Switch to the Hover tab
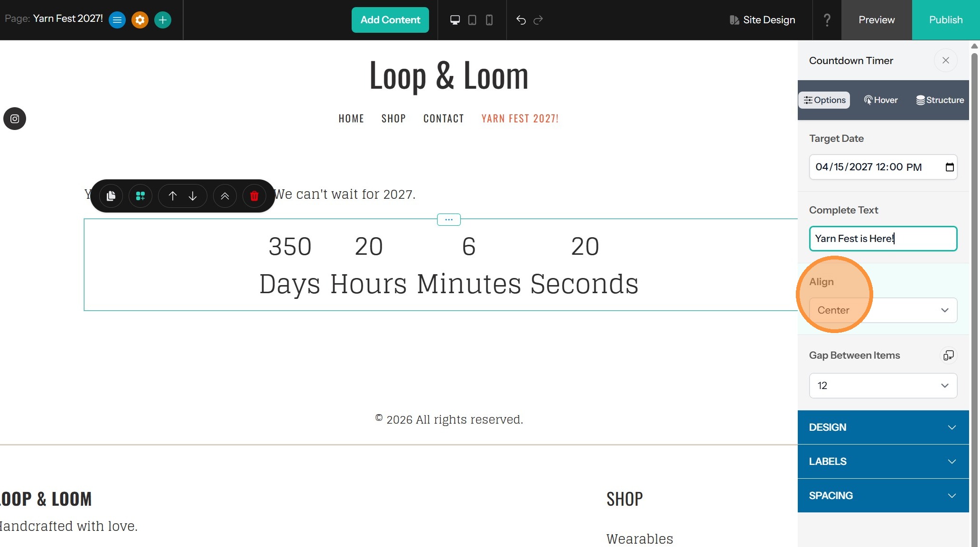The image size is (980, 547). [881, 100]
